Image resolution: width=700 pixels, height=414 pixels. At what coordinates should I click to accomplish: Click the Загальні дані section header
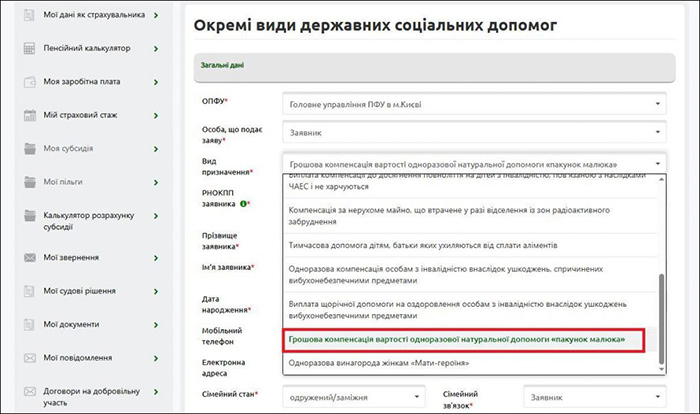pos(434,67)
